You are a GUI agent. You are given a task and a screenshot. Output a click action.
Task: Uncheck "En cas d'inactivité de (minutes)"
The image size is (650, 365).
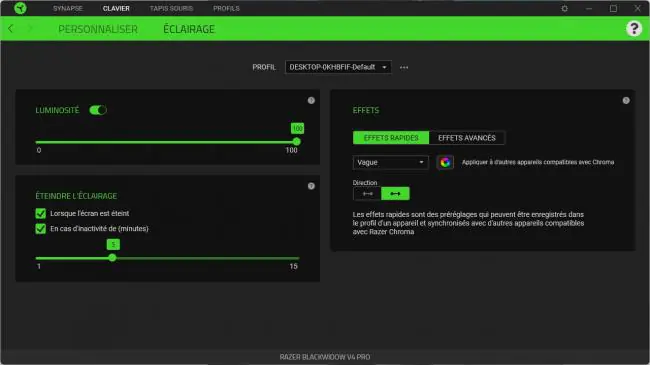click(x=41, y=229)
